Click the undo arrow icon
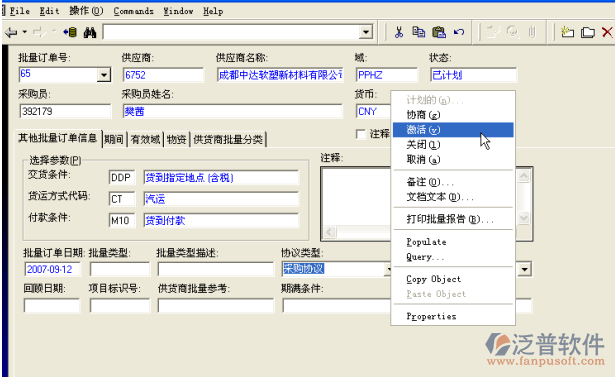The image size is (615, 377). [459, 32]
